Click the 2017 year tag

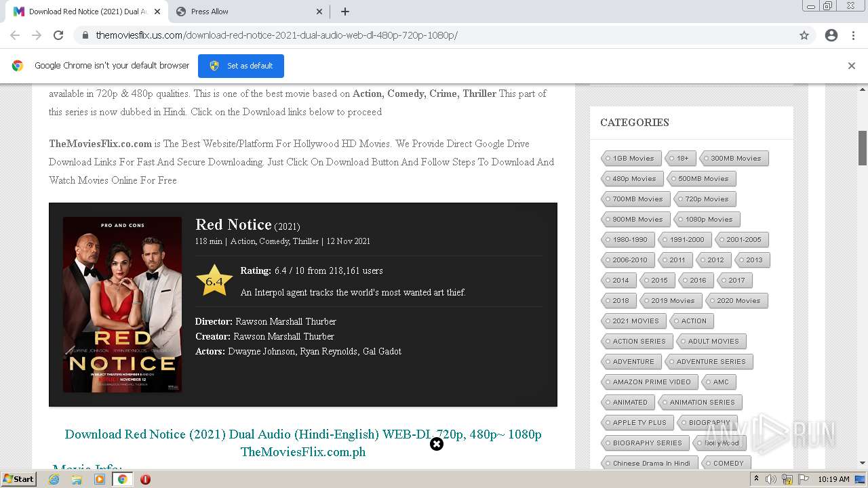735,281
